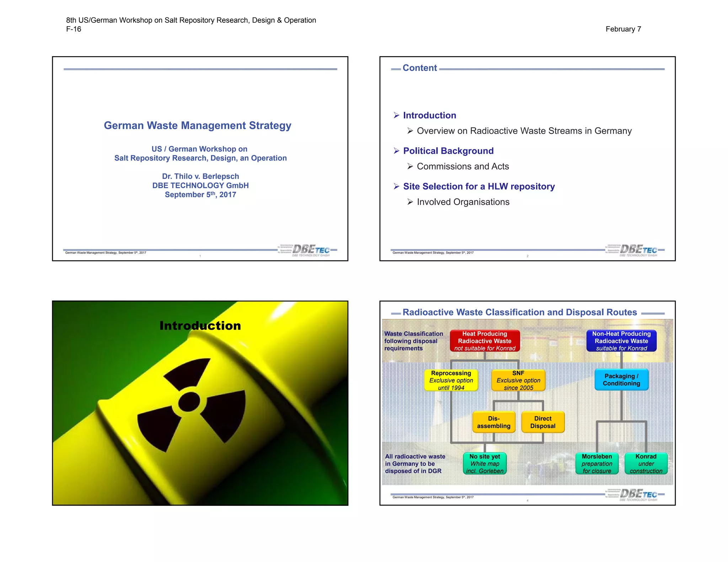This screenshot has width=728, height=562.
Task: Click the arrow bullet before 'Involved Organisations'
Action: point(410,202)
